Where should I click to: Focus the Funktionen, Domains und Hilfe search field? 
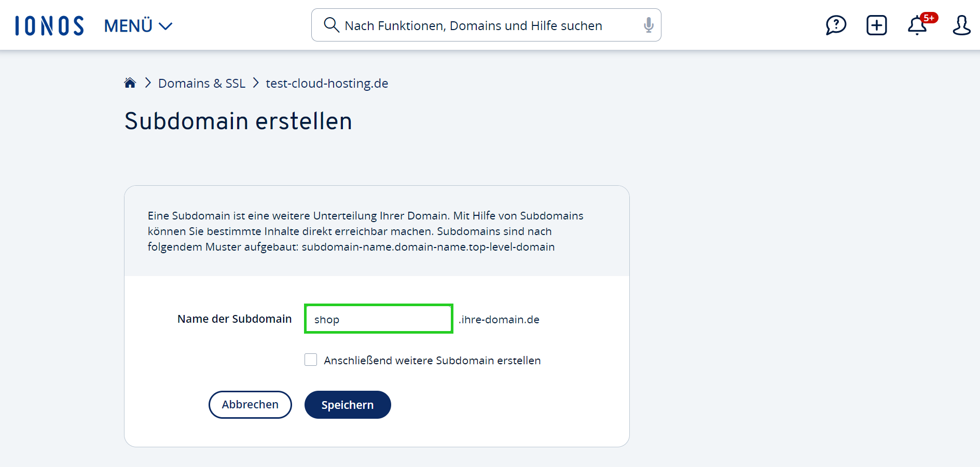tap(473, 25)
